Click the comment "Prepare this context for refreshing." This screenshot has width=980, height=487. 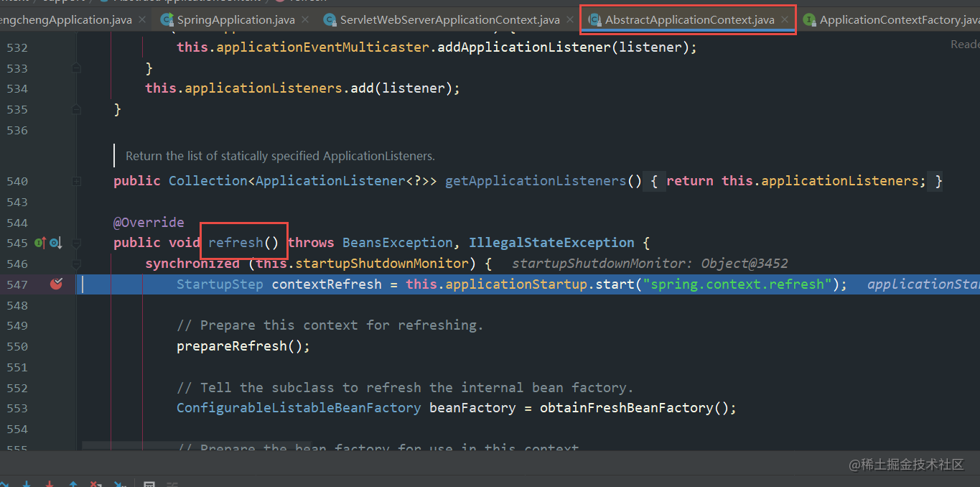tap(330, 325)
